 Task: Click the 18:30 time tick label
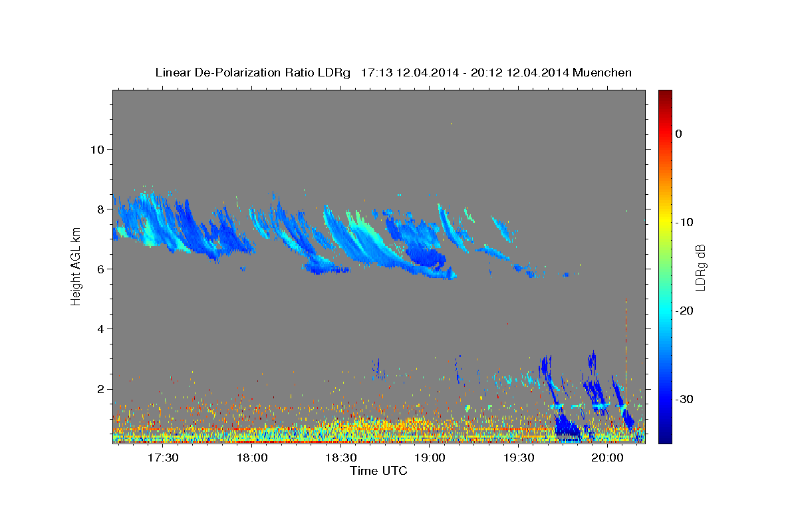click(x=340, y=458)
